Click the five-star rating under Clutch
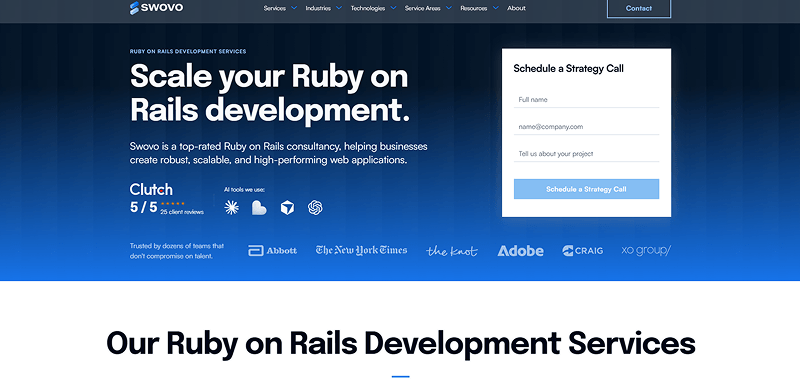 [x=172, y=203]
